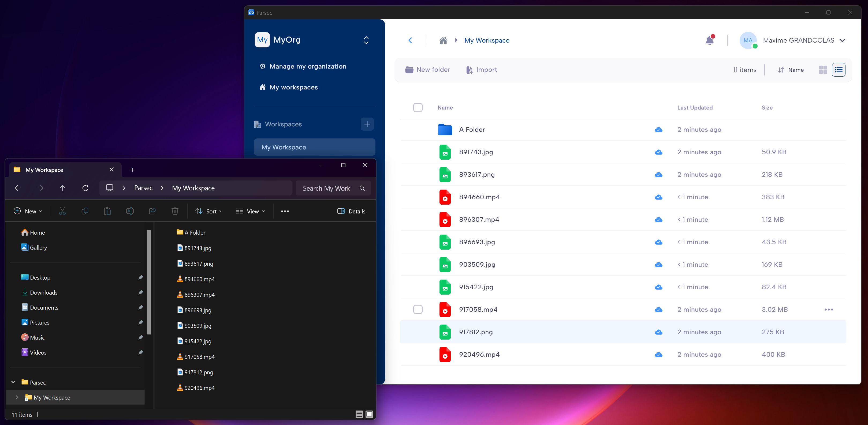
Task: Open the Maxime GRANDCOLAS profile dropdown
Action: tap(842, 40)
